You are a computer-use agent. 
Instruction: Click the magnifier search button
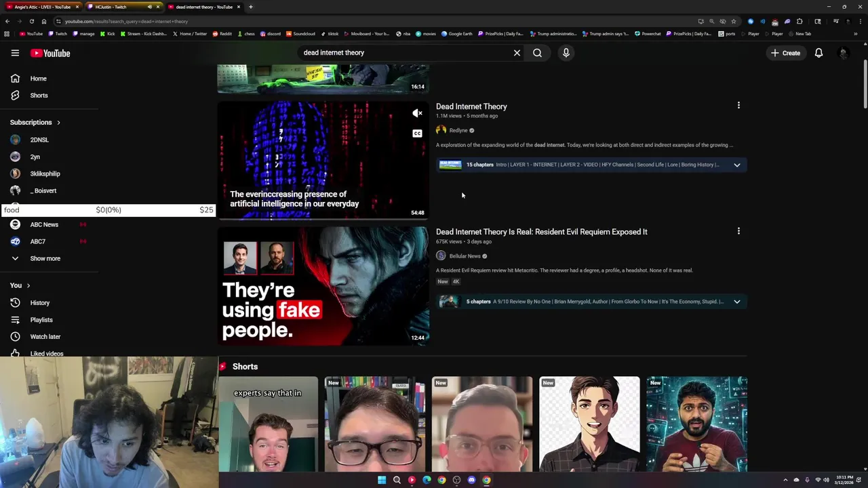click(537, 53)
